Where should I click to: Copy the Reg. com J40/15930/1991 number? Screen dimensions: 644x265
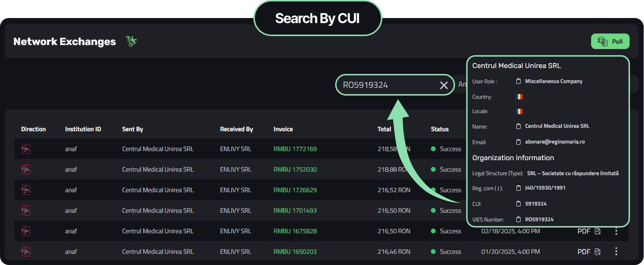[518, 188]
